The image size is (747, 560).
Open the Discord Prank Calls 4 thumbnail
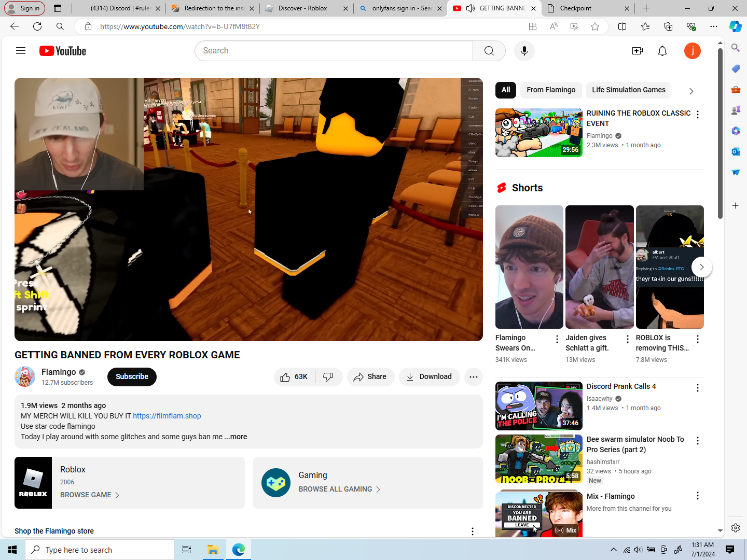point(539,406)
